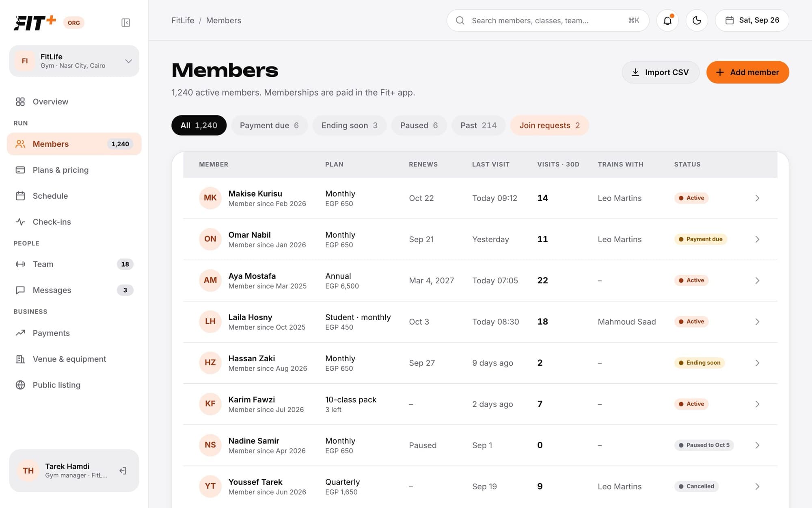
Task: Click the Add member button
Action: (747, 72)
